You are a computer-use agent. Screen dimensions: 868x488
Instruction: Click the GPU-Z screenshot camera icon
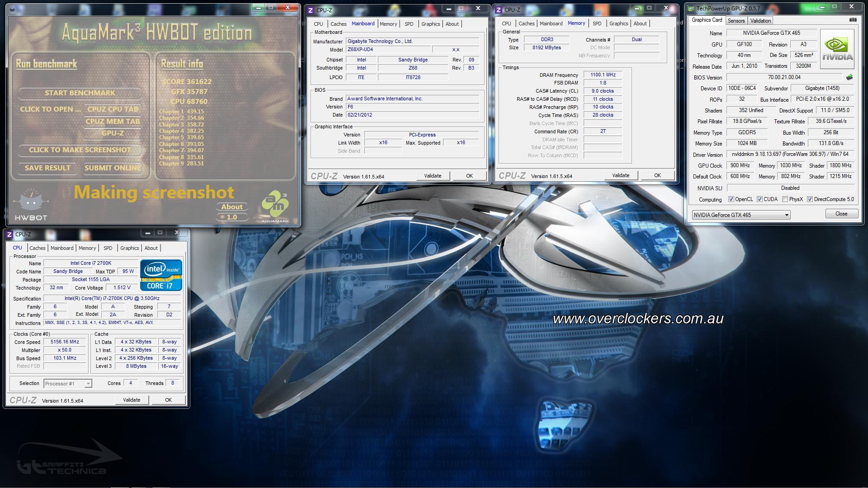click(853, 20)
